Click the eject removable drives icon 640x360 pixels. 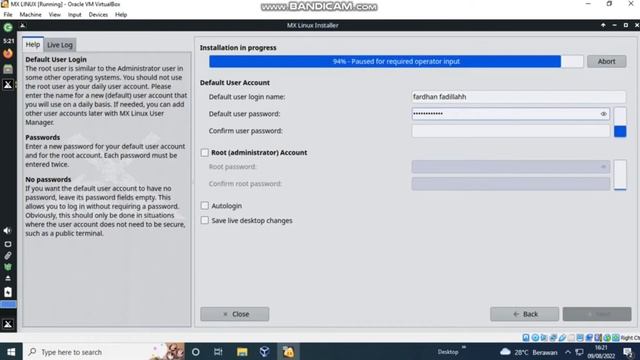(8, 278)
